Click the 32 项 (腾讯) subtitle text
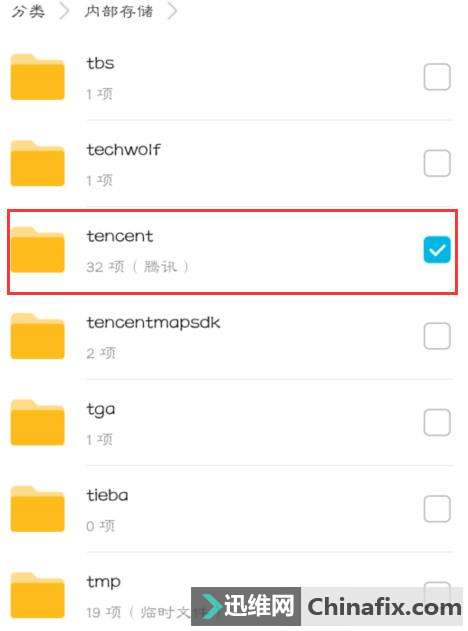Viewport: 468px width, 631px height. click(138, 266)
